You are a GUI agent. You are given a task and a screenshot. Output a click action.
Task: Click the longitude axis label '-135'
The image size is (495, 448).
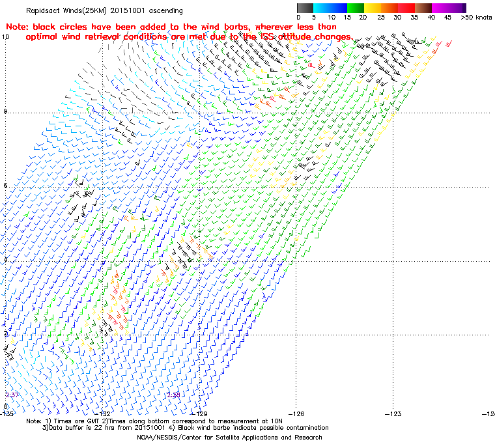coord(7,413)
